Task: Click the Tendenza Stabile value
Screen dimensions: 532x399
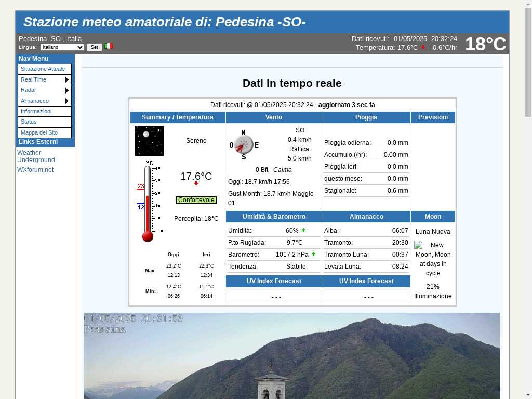Action: click(296, 267)
